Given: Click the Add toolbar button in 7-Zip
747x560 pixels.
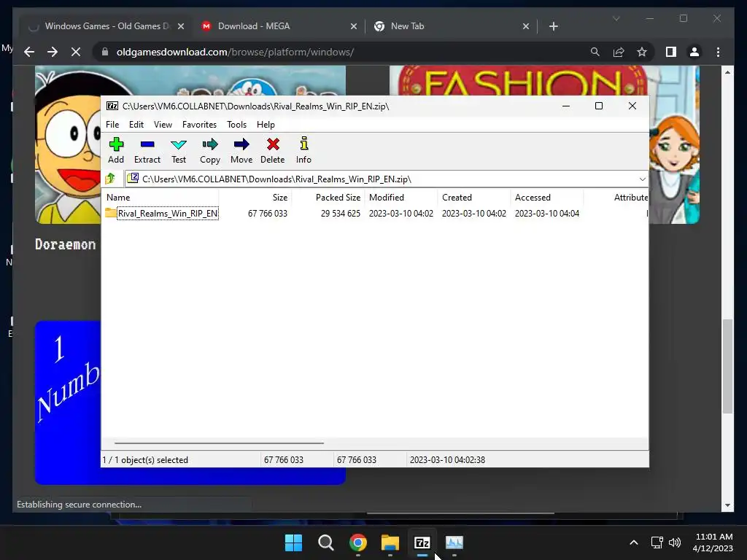Looking at the screenshot, I should tap(116, 150).
